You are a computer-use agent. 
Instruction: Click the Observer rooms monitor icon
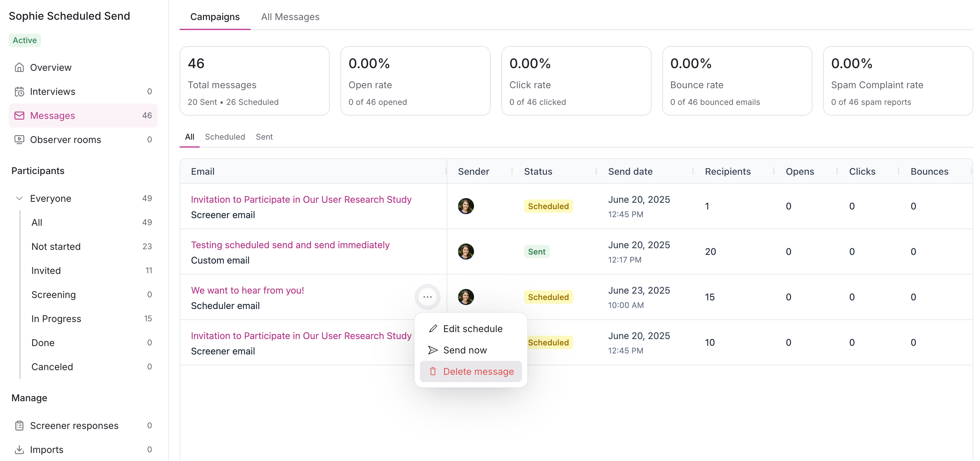click(19, 139)
